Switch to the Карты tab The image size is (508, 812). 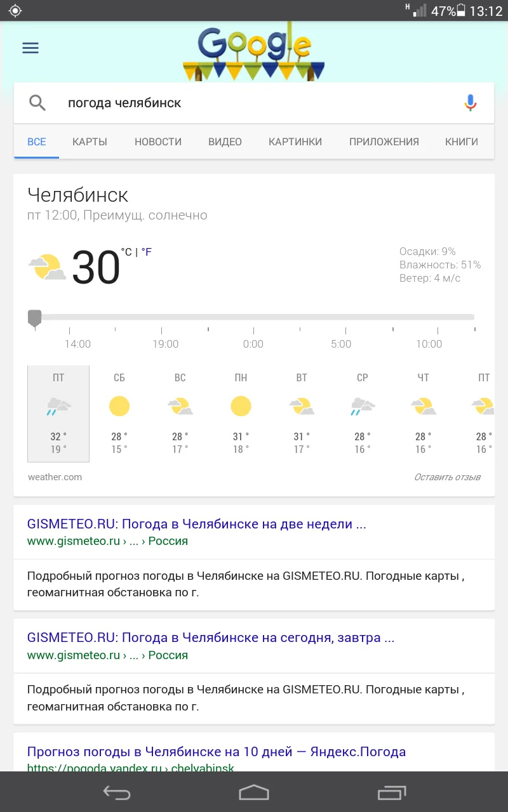pos(90,141)
